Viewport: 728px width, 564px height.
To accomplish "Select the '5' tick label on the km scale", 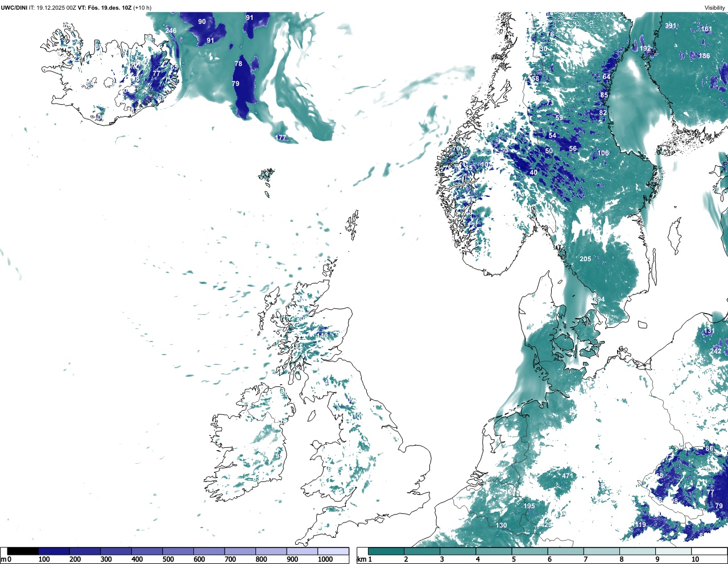I will (514, 559).
